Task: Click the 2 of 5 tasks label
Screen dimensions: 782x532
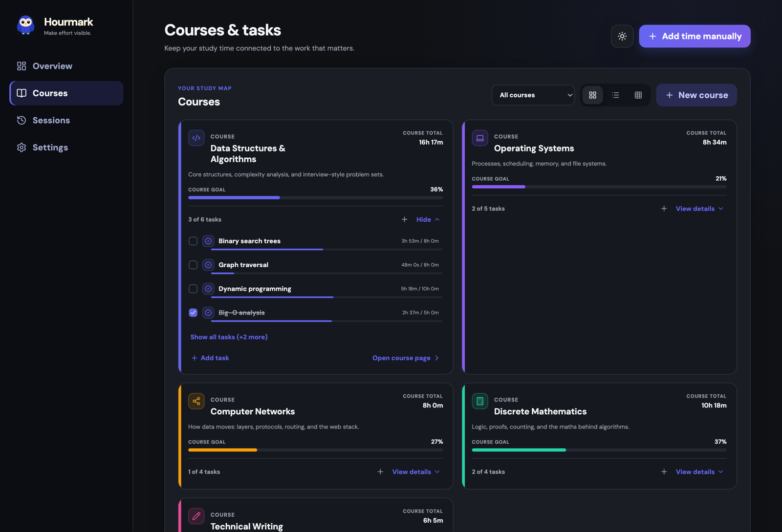Action: [x=488, y=209]
